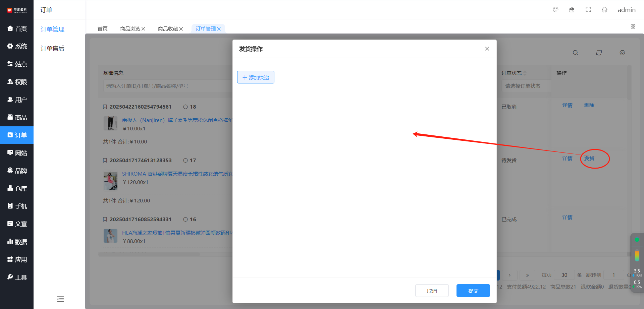Go to next page arrow

click(x=509, y=275)
